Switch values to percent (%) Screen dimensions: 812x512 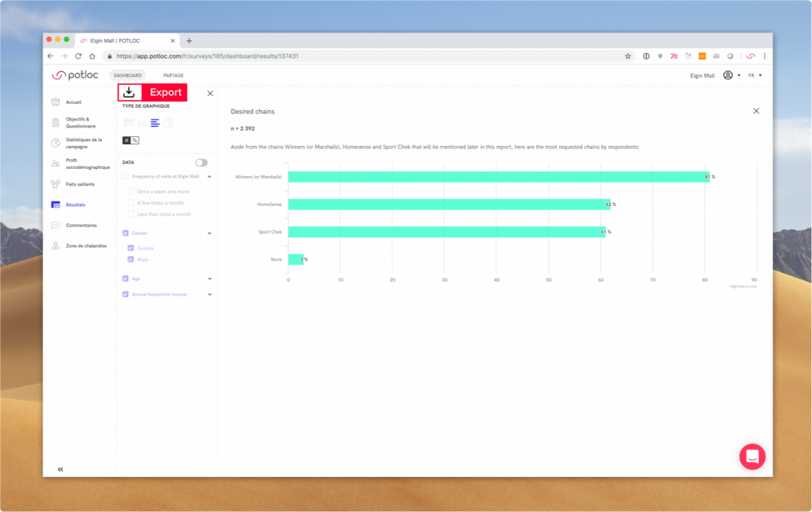(135, 140)
